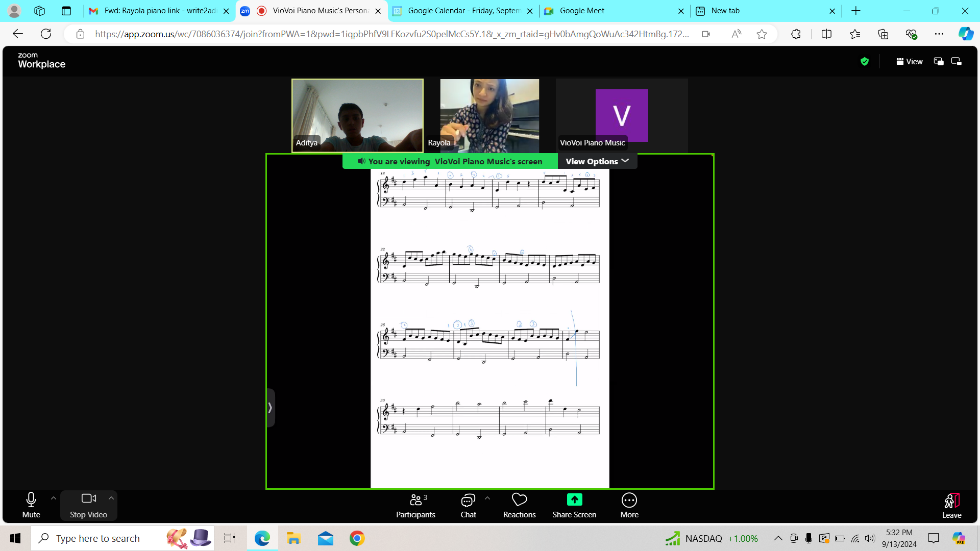This screenshot has height=551, width=980.
Task: Mute the microphone in Zoom
Action: (x=31, y=505)
